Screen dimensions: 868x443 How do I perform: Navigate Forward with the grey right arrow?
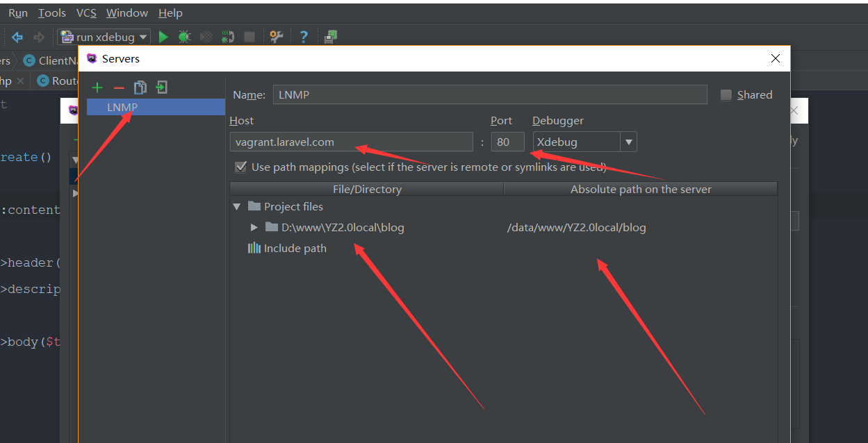click(x=39, y=37)
